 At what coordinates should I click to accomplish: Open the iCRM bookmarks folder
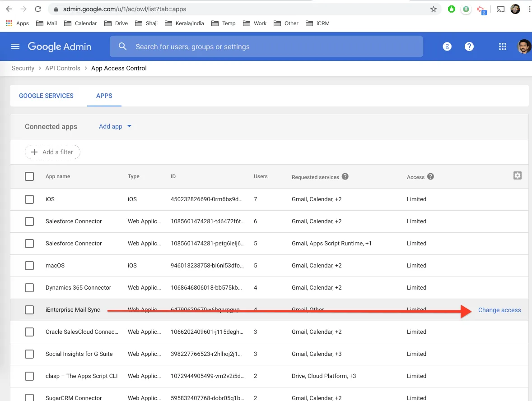(x=317, y=23)
